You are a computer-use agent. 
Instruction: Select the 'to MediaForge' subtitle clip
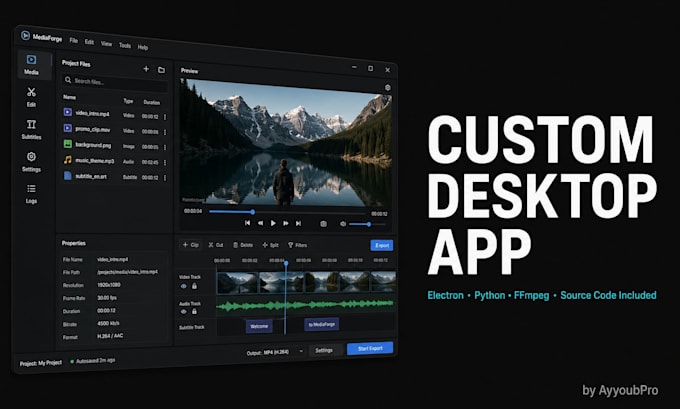coord(321,324)
